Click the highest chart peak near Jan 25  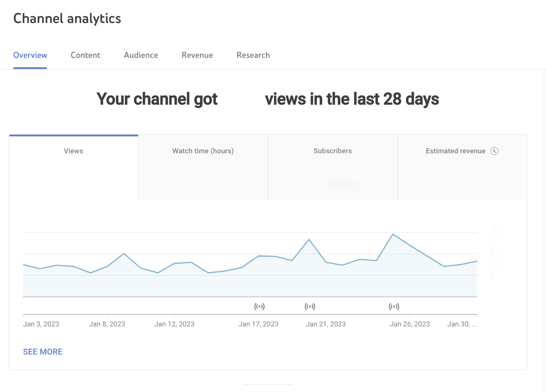tap(393, 234)
